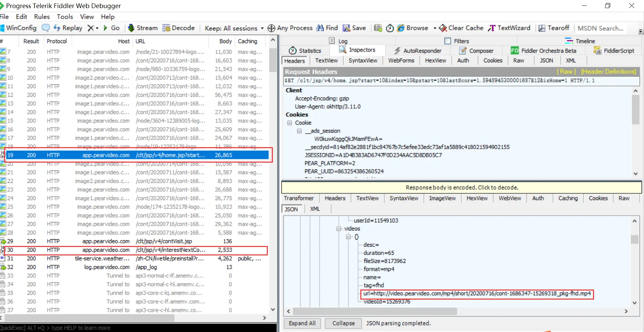Image resolution: width=644 pixels, height=332 pixels.
Task: Switch to the Filters tab
Action: tap(457, 41)
